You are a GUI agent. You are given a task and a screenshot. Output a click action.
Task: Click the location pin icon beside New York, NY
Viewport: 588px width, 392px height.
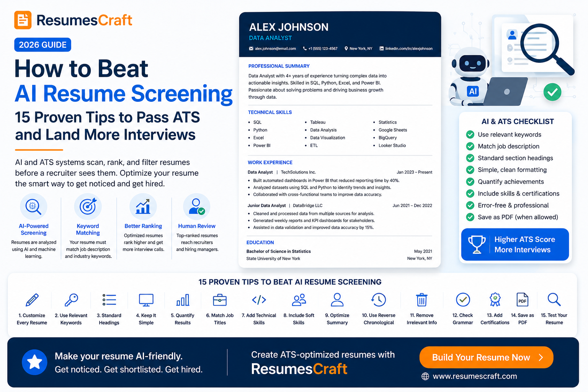(346, 49)
